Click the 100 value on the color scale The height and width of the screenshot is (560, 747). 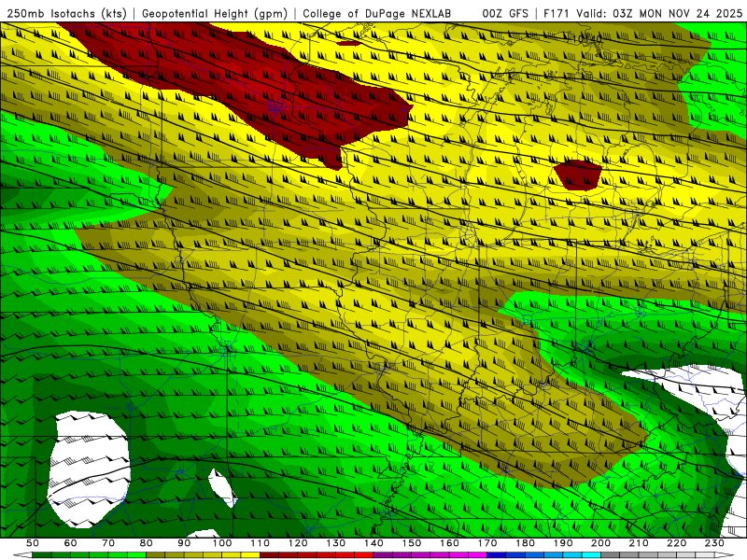(x=222, y=543)
